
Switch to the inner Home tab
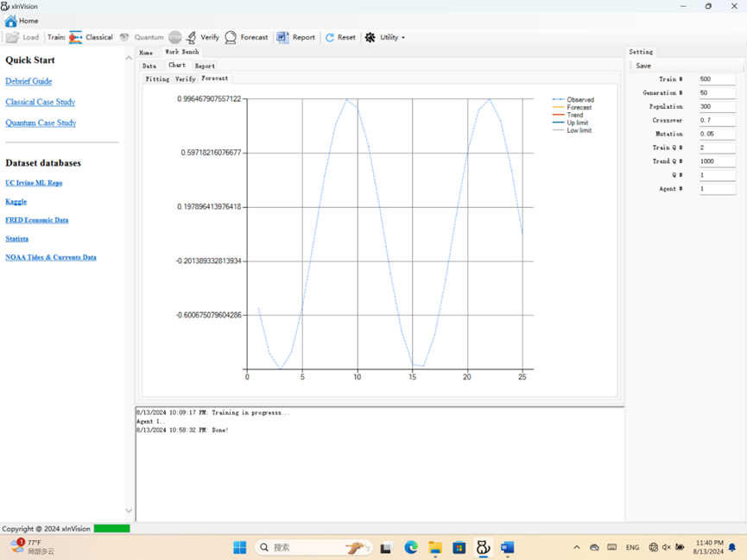click(x=146, y=53)
